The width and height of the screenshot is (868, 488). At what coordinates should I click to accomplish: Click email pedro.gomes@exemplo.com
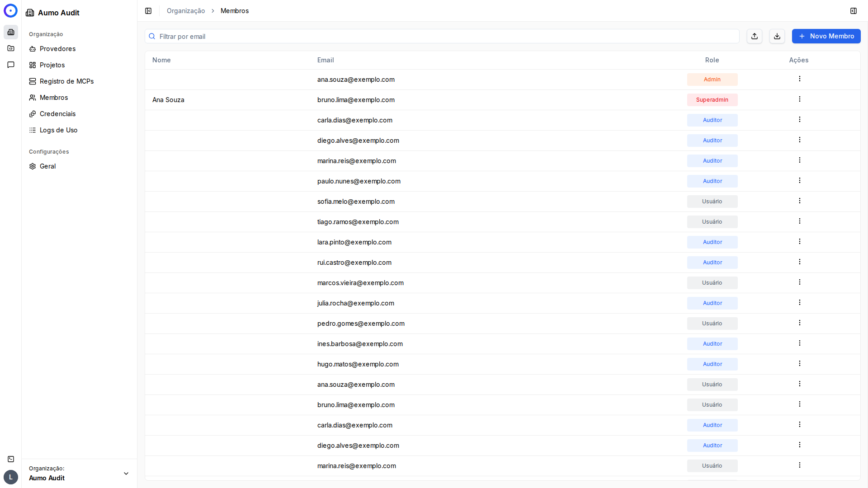361,324
